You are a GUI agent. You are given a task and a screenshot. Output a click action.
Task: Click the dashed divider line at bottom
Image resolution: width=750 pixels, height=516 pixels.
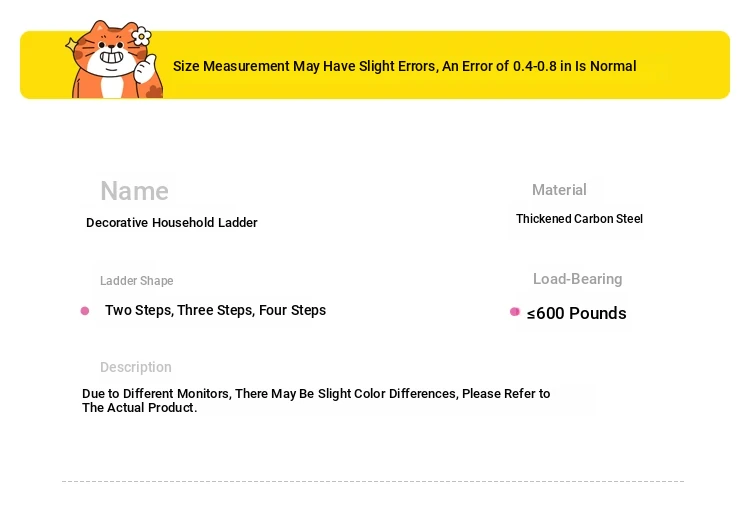pos(373,482)
